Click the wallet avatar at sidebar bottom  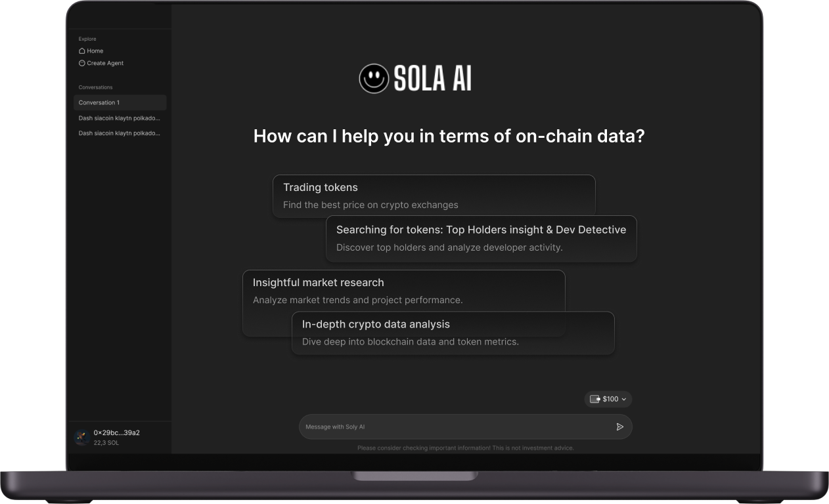click(82, 437)
